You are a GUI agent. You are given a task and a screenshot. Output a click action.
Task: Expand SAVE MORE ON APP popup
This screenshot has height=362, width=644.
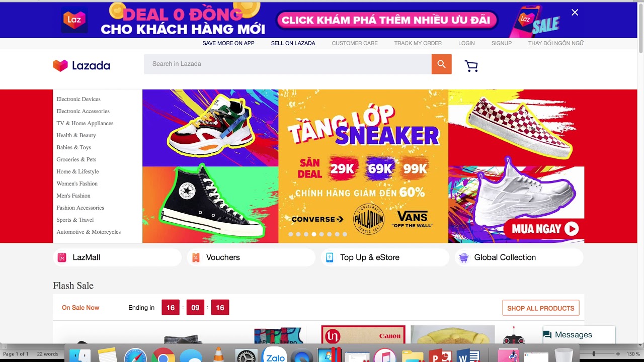pyautogui.click(x=228, y=43)
